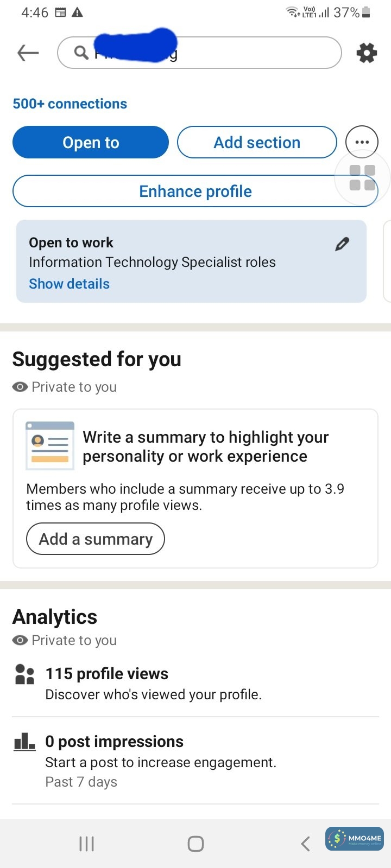Open the settings gear icon
Image resolution: width=391 pixels, height=868 pixels.
coord(367,53)
